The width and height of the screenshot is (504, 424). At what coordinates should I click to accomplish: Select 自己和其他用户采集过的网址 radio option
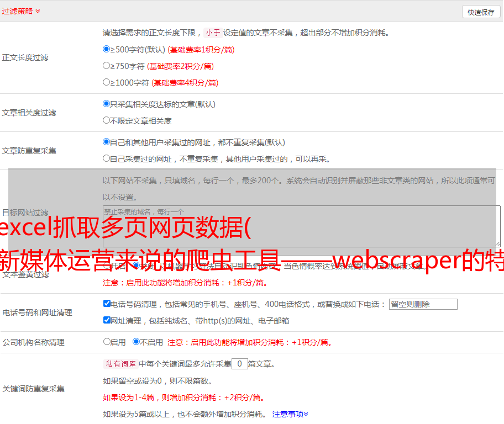point(106,142)
